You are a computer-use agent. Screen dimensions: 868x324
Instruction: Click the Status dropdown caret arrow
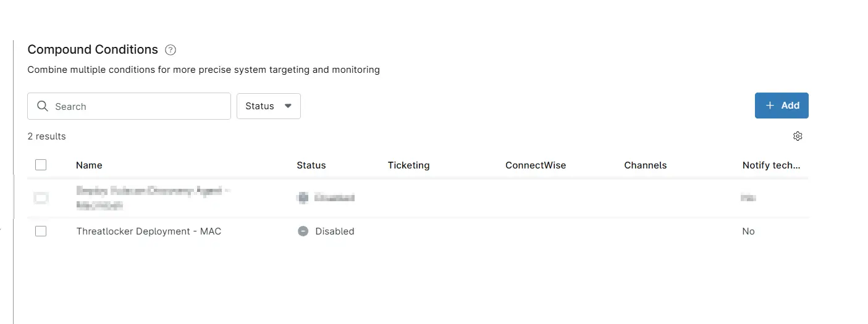(x=288, y=106)
